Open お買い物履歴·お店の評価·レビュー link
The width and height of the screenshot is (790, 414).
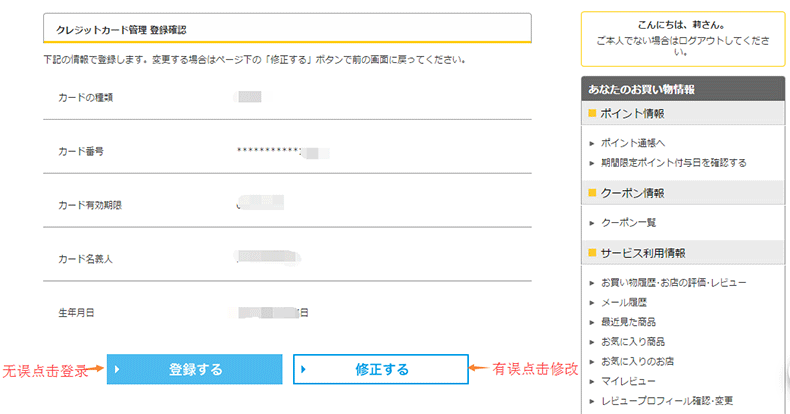pos(673,283)
